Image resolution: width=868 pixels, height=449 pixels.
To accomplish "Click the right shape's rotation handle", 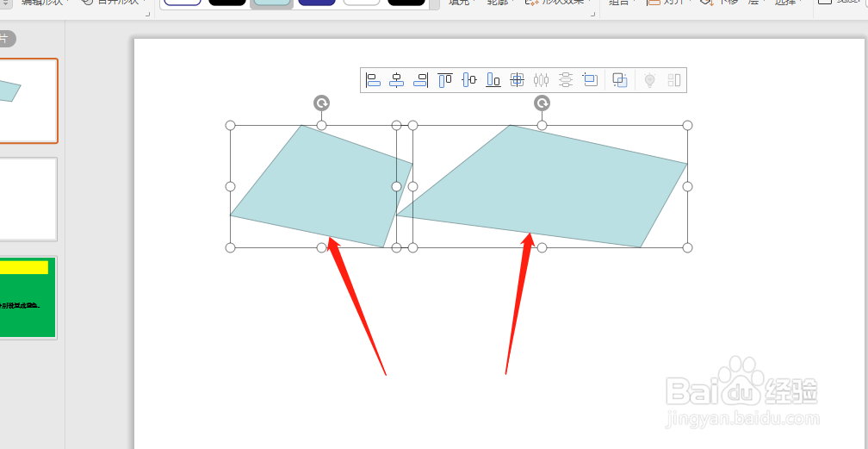I will point(542,103).
